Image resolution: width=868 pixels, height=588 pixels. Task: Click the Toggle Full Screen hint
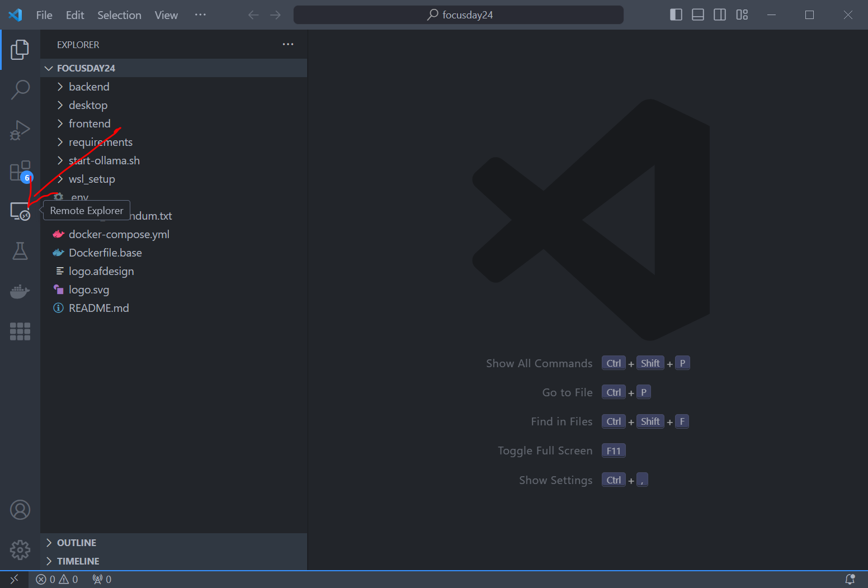point(545,451)
